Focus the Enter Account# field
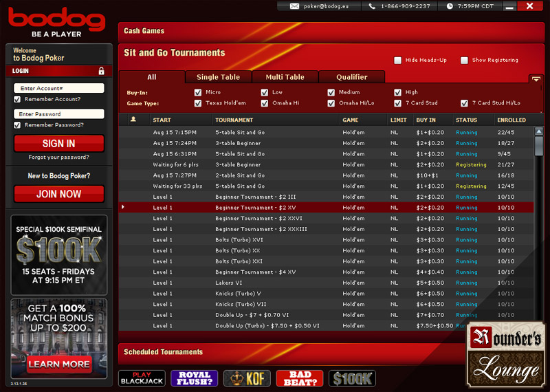This screenshot has height=392, width=550. point(59,88)
